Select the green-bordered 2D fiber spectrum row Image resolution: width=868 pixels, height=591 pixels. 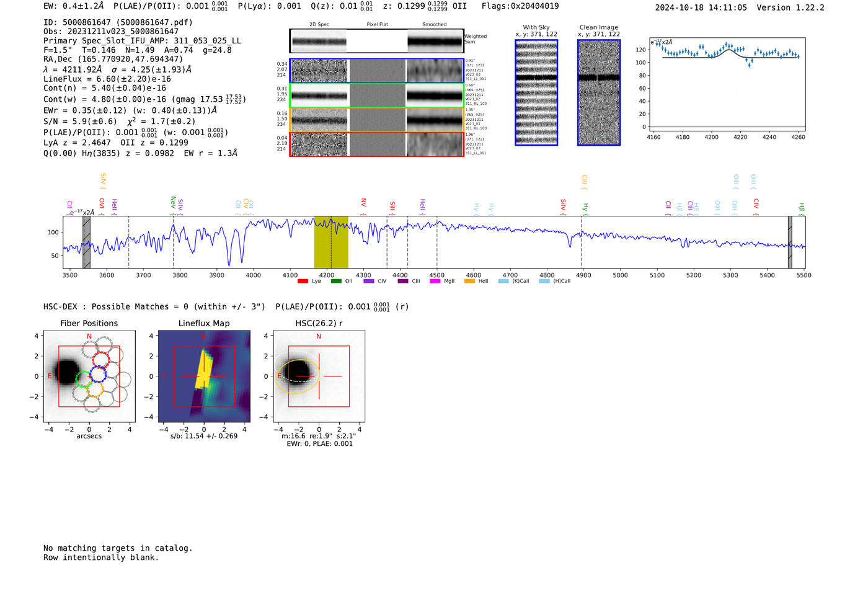click(376, 96)
